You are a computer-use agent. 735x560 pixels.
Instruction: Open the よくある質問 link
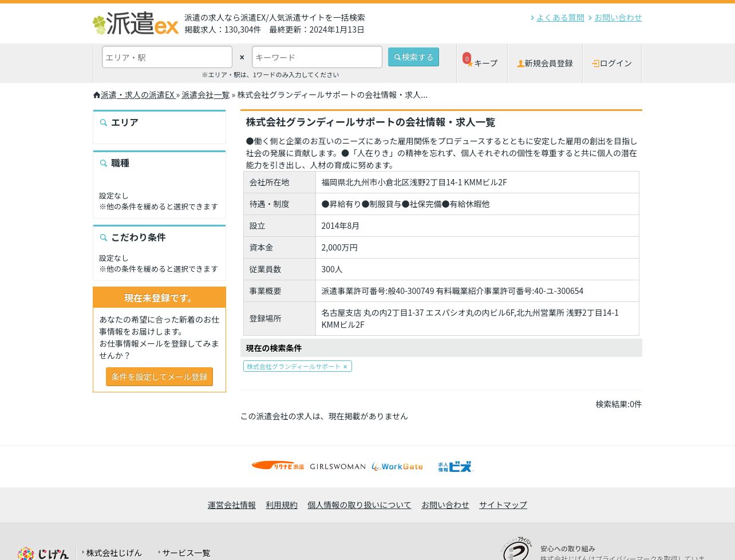[x=560, y=18]
